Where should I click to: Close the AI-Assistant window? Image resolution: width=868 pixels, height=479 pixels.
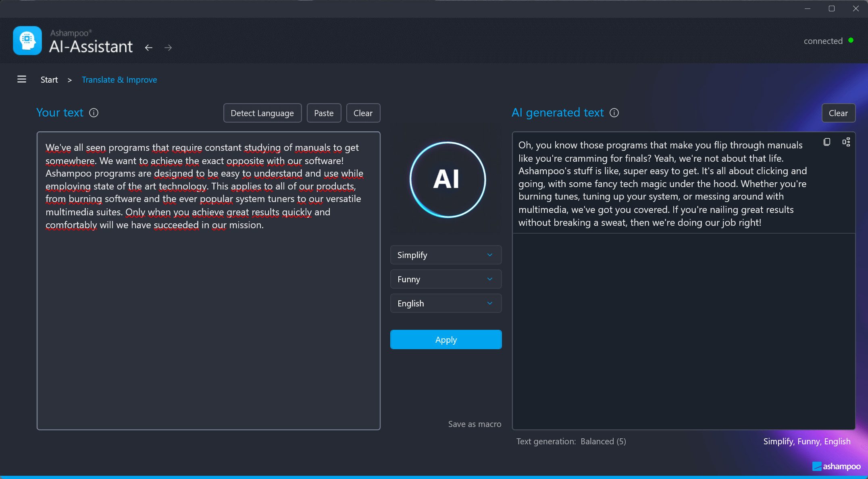point(856,8)
